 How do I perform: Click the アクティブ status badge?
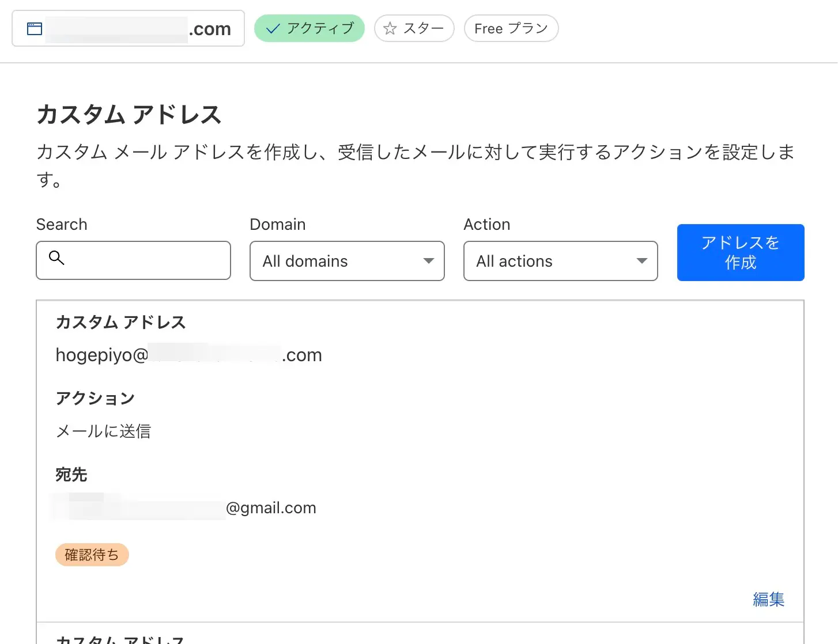click(309, 28)
